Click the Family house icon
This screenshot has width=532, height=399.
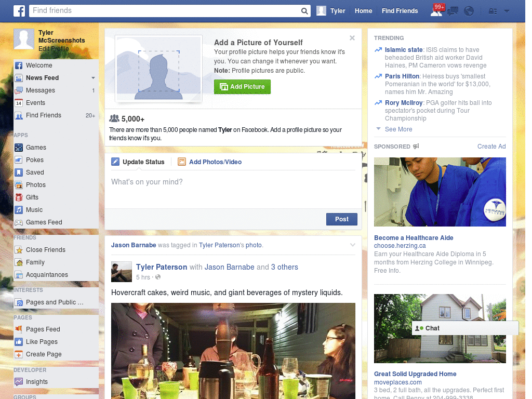[19, 262]
